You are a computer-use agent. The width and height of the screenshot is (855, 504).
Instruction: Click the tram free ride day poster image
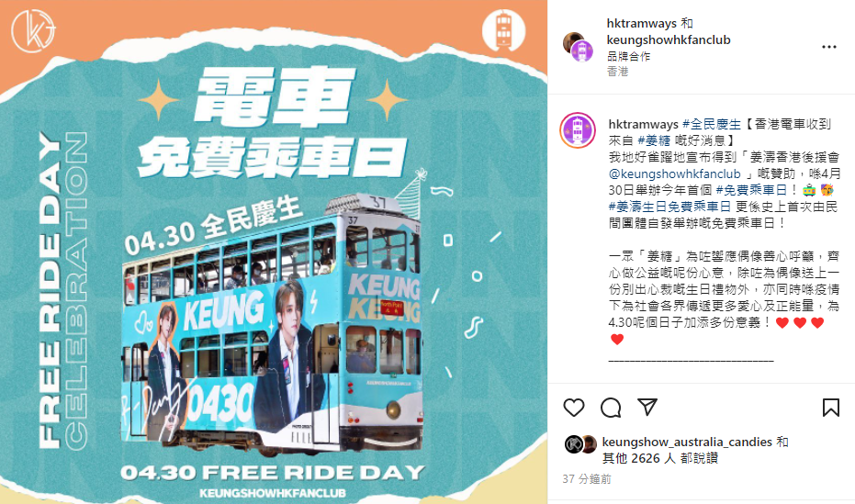pyautogui.click(x=274, y=252)
